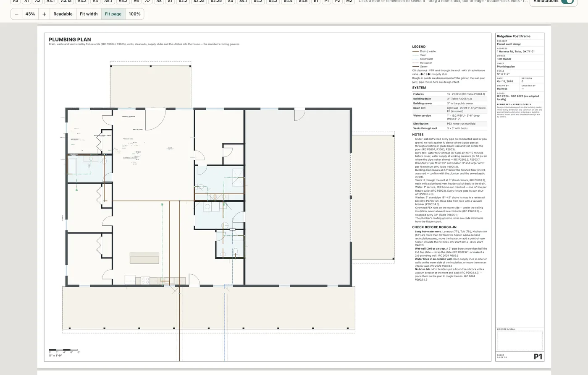
Task: Open the E1 sheet tab
Action: pyautogui.click(x=315, y=1)
